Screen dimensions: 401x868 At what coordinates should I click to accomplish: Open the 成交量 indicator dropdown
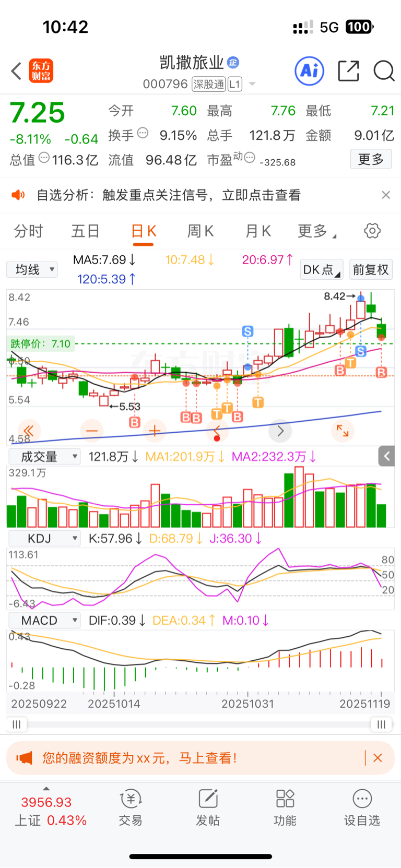click(x=44, y=457)
